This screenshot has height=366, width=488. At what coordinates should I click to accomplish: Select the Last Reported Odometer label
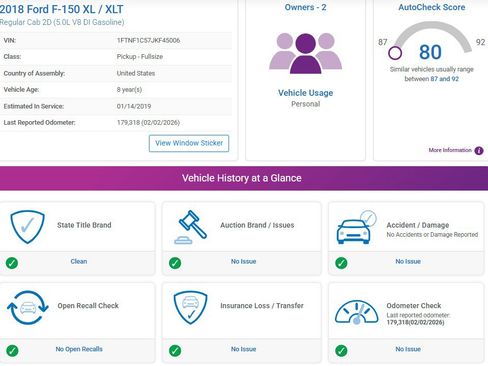[x=39, y=123]
